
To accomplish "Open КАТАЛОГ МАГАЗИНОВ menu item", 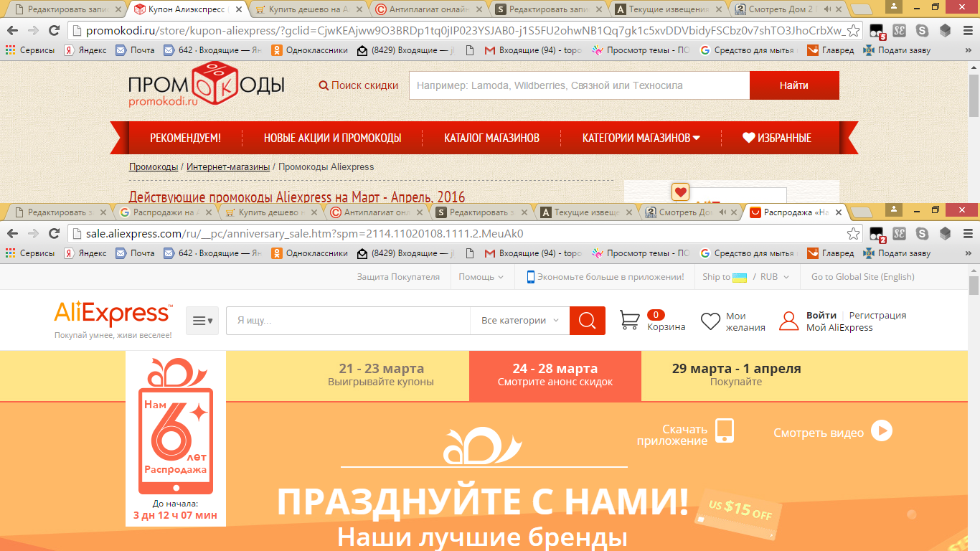I will tap(491, 138).
